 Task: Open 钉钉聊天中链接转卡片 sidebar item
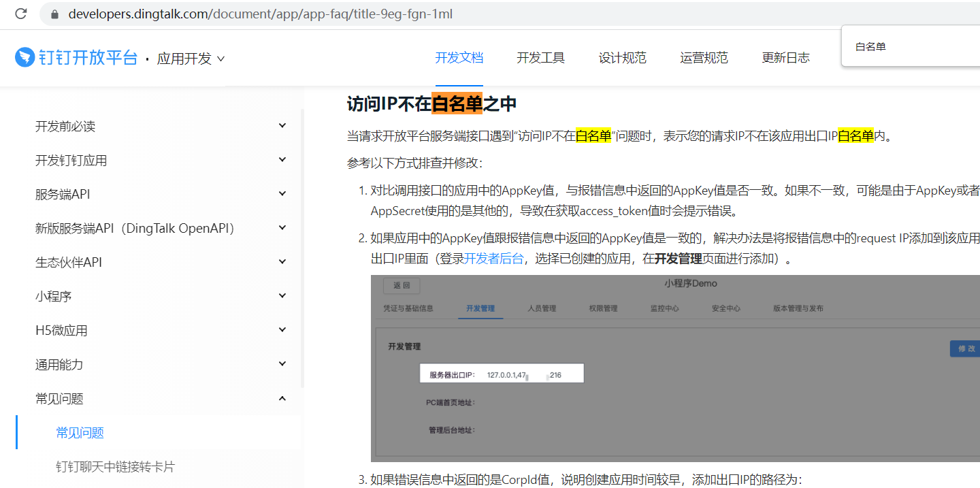pos(116,466)
